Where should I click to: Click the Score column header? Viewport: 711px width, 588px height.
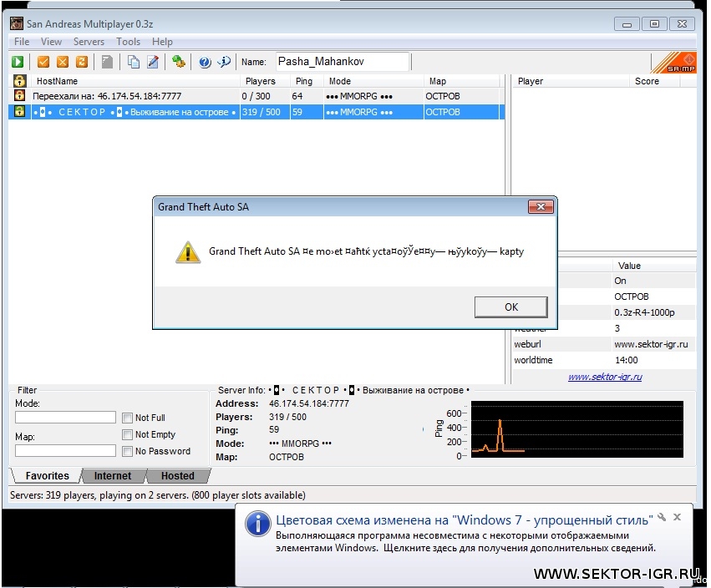(x=654, y=81)
